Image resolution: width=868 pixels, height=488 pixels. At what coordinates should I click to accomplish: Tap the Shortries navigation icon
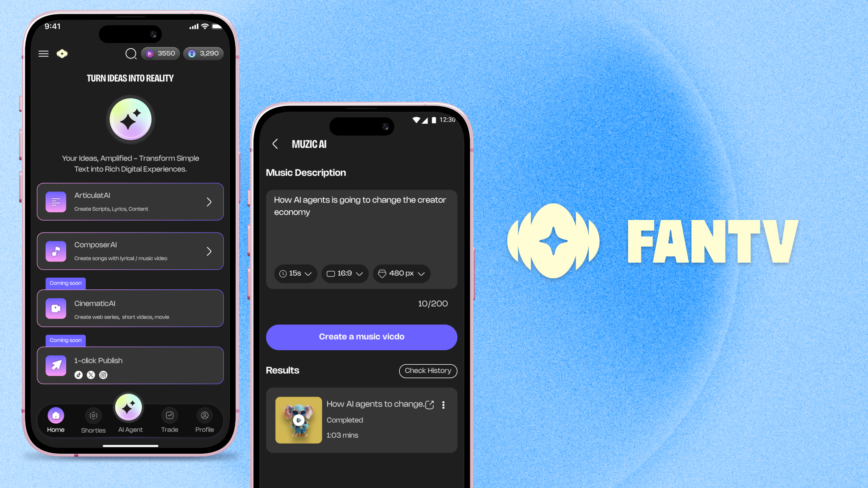93,415
